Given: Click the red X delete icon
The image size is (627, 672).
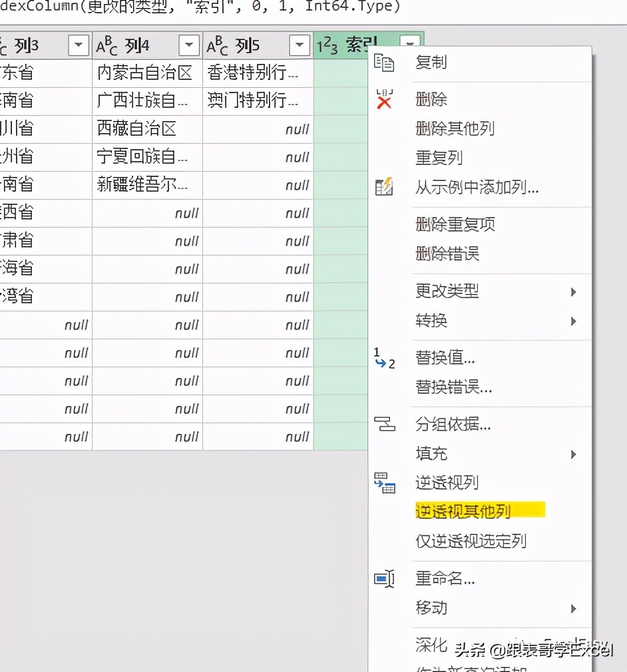Looking at the screenshot, I should pos(384,99).
